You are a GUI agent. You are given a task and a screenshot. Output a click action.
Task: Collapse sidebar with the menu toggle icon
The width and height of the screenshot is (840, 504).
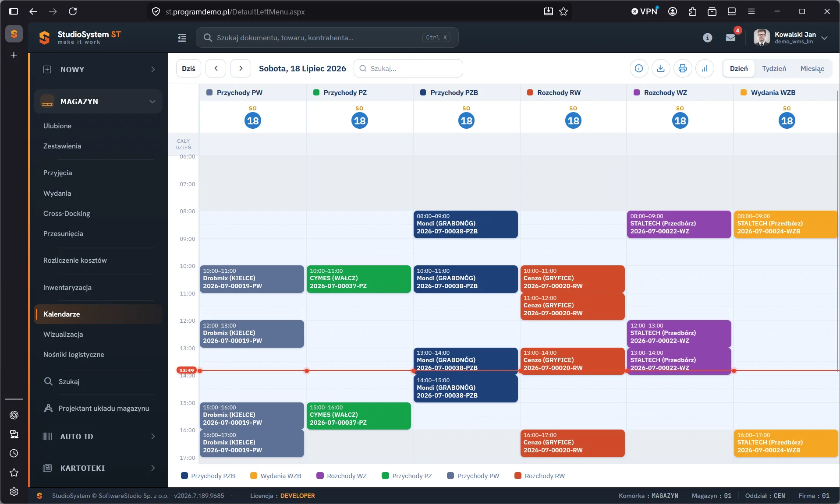182,38
